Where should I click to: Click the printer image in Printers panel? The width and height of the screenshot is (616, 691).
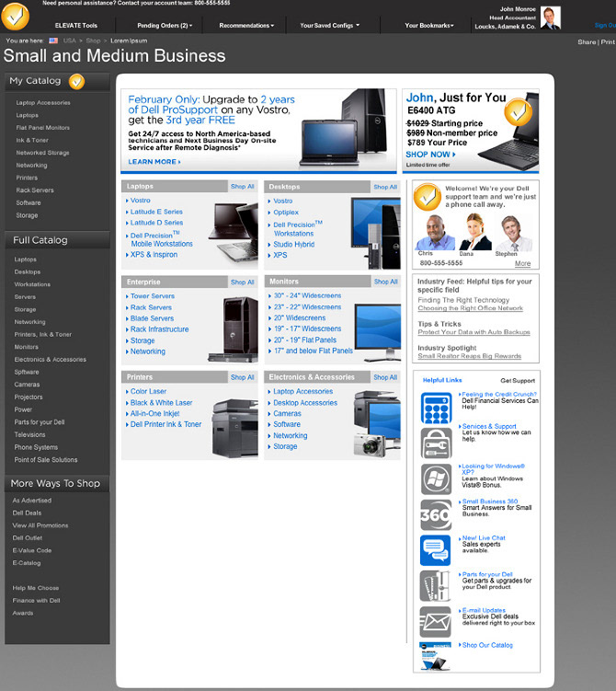pyautogui.click(x=235, y=428)
